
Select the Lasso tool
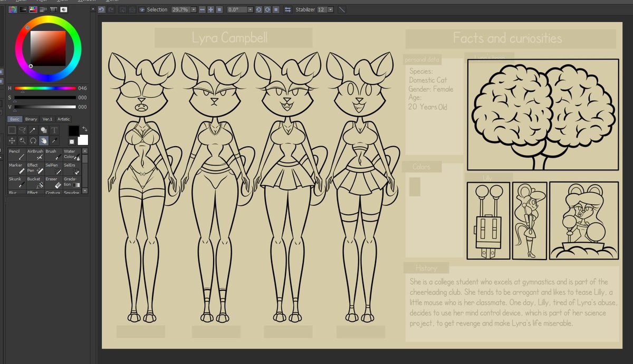point(22,130)
